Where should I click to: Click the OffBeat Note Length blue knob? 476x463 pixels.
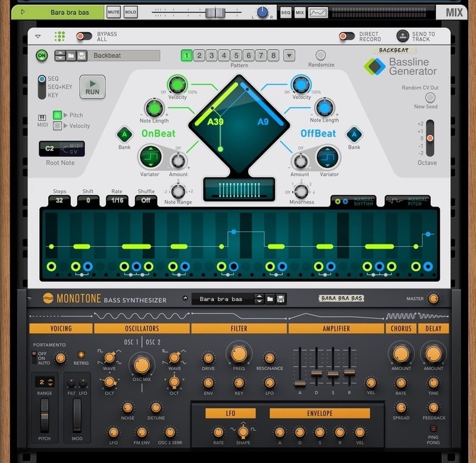pyautogui.click(x=324, y=108)
